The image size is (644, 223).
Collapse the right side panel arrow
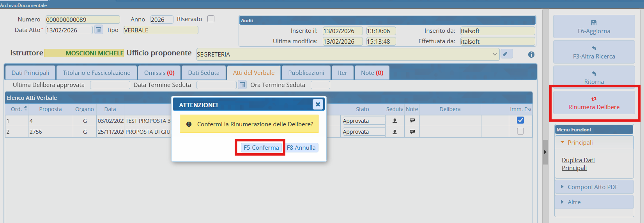click(x=545, y=152)
